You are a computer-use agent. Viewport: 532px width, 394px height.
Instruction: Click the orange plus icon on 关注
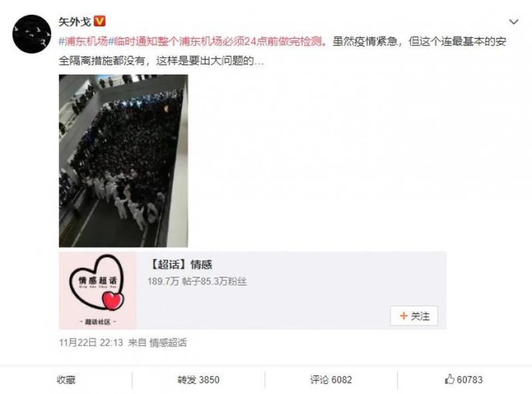pyautogui.click(x=403, y=316)
